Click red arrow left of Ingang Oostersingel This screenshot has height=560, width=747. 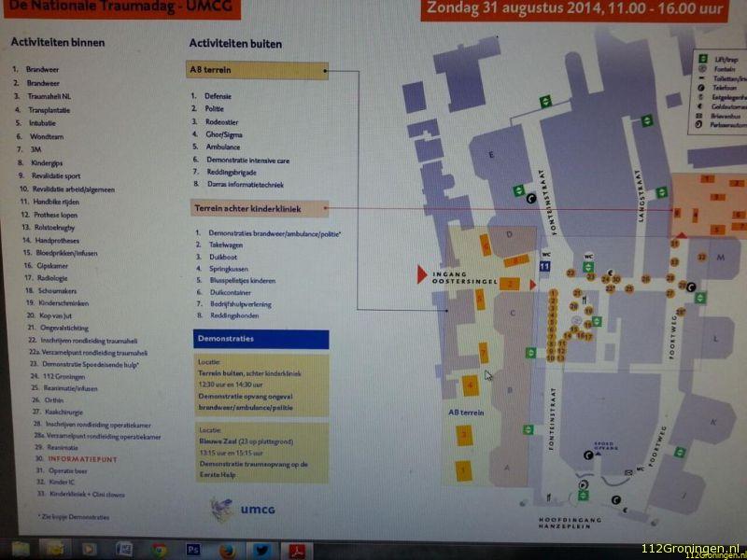coord(419,273)
